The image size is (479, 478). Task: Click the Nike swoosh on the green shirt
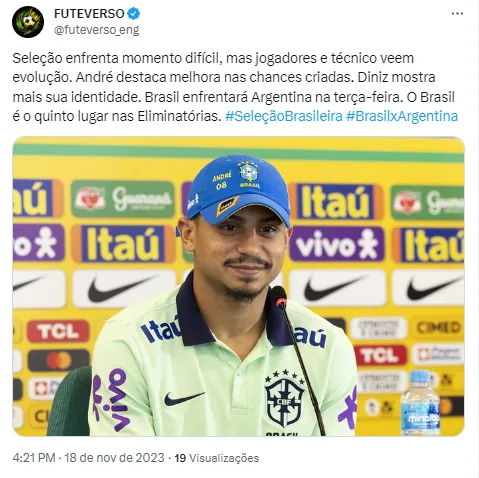(183, 398)
